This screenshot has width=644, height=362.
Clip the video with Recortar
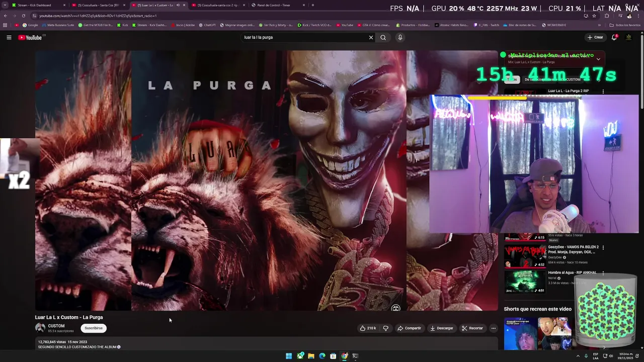[x=472, y=328]
